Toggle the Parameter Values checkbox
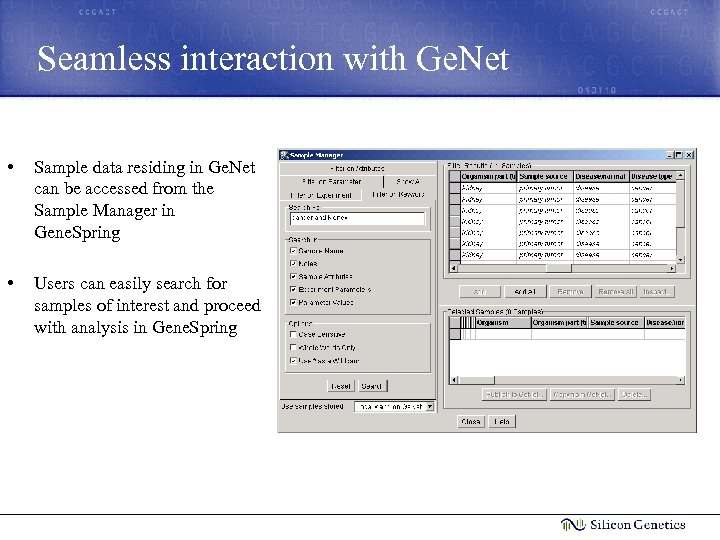Image resolution: width=720 pixels, height=540 pixels. point(293,302)
